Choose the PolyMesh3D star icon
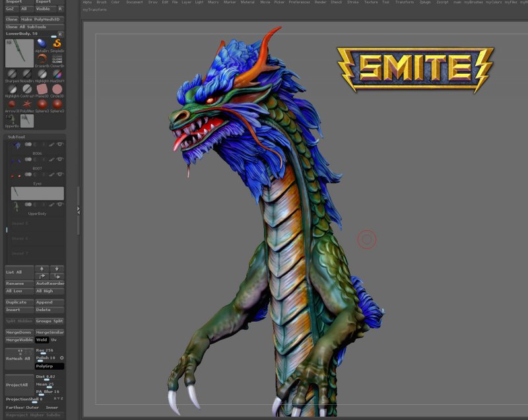The width and height of the screenshot is (528, 420). pyautogui.click(x=27, y=104)
